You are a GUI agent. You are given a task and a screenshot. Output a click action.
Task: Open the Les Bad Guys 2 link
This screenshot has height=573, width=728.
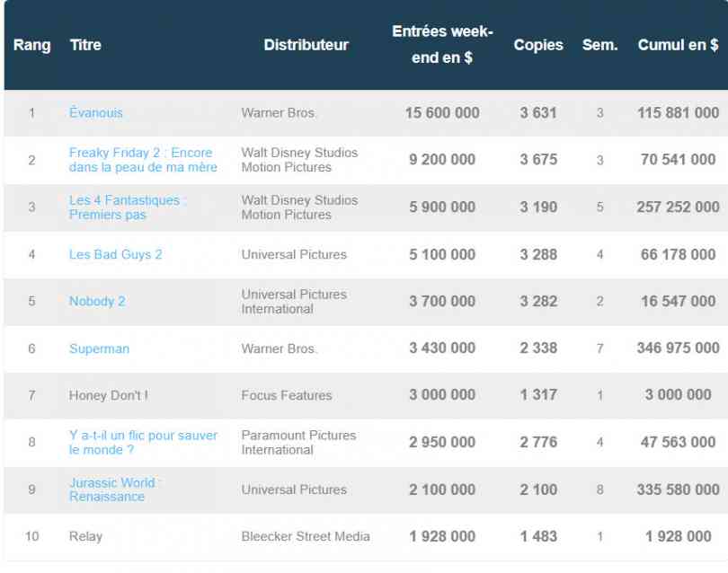pyautogui.click(x=116, y=254)
